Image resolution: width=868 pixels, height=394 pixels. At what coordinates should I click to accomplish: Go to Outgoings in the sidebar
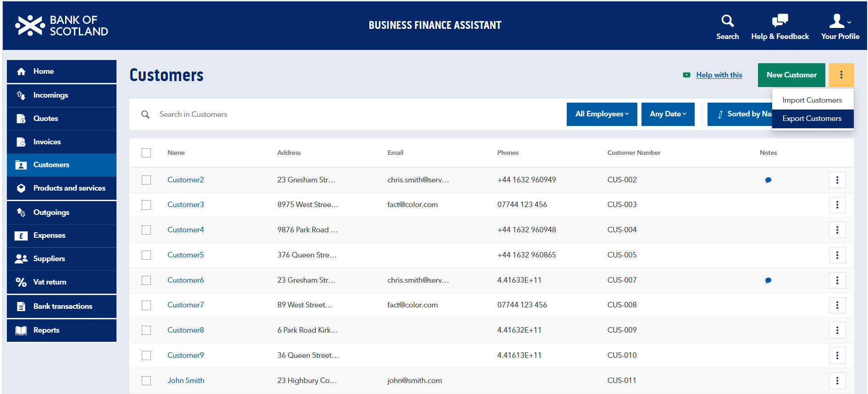61,213
